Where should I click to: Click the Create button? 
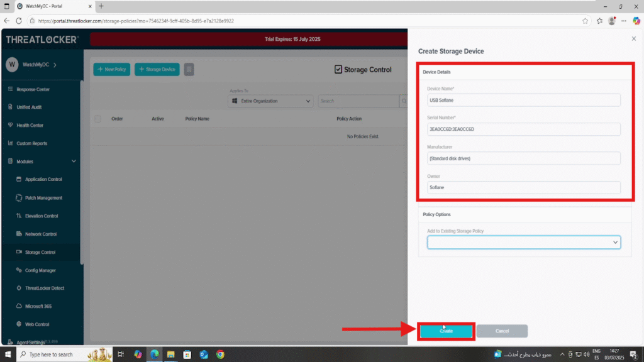click(x=446, y=331)
